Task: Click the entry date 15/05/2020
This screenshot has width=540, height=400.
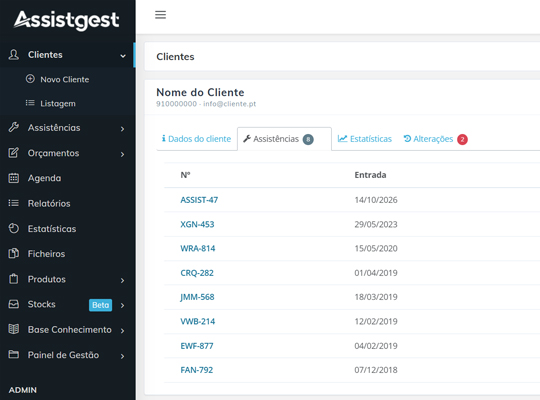Action: pos(376,248)
